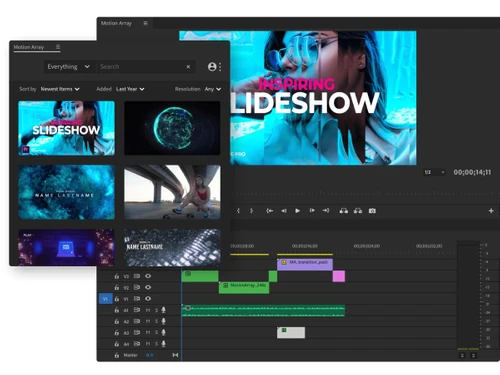Viewport: 500px width, 375px height.
Task: Select the green globe particle thumbnail
Action: 172,128
